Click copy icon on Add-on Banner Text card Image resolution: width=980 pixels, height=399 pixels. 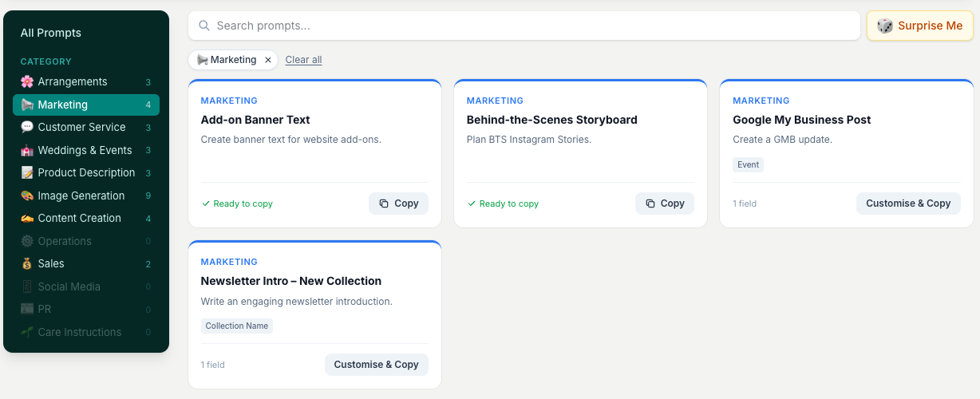pyautogui.click(x=384, y=203)
